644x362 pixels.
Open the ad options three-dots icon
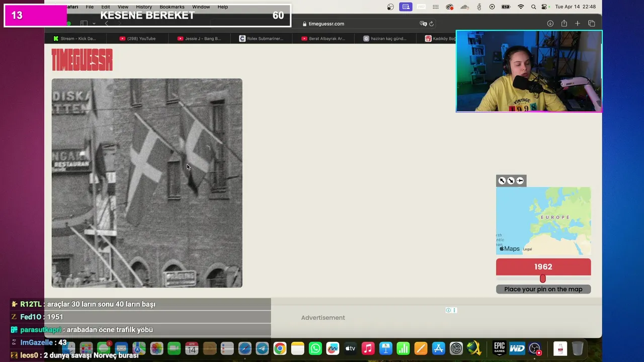pyautogui.click(x=454, y=310)
